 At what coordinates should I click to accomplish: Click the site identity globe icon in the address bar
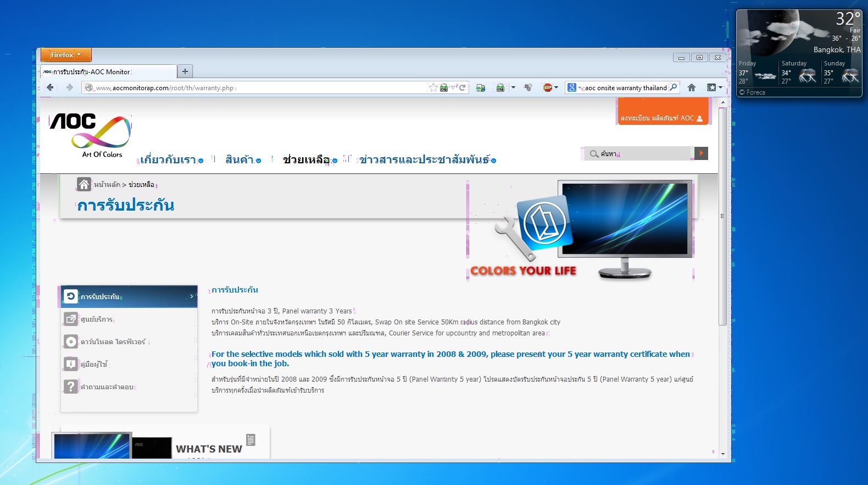88,87
